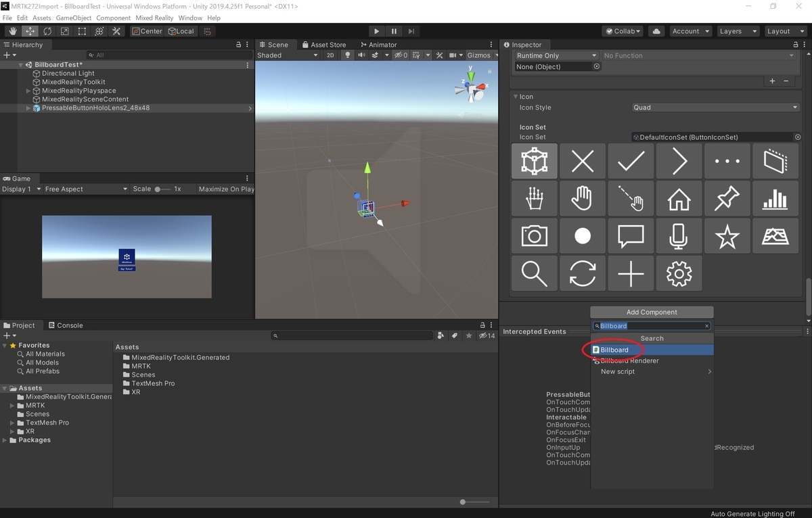Switch to Asset Store tab

pyautogui.click(x=323, y=45)
